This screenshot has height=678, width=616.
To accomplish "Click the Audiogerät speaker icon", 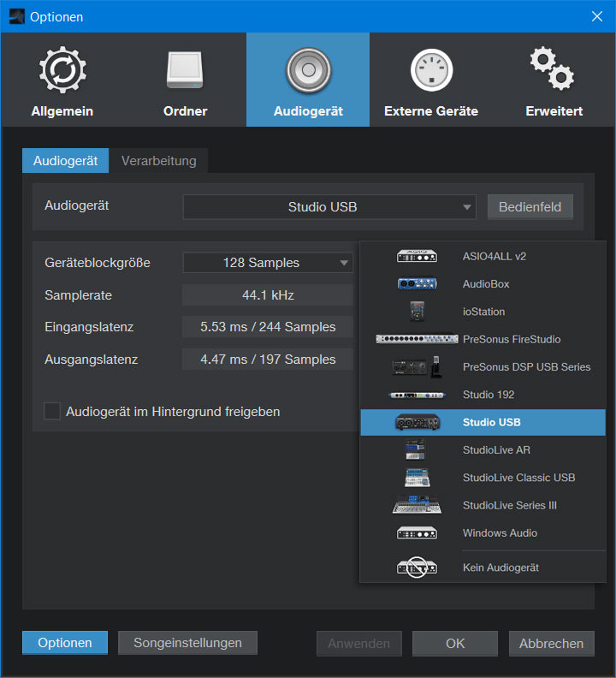I will (x=308, y=70).
